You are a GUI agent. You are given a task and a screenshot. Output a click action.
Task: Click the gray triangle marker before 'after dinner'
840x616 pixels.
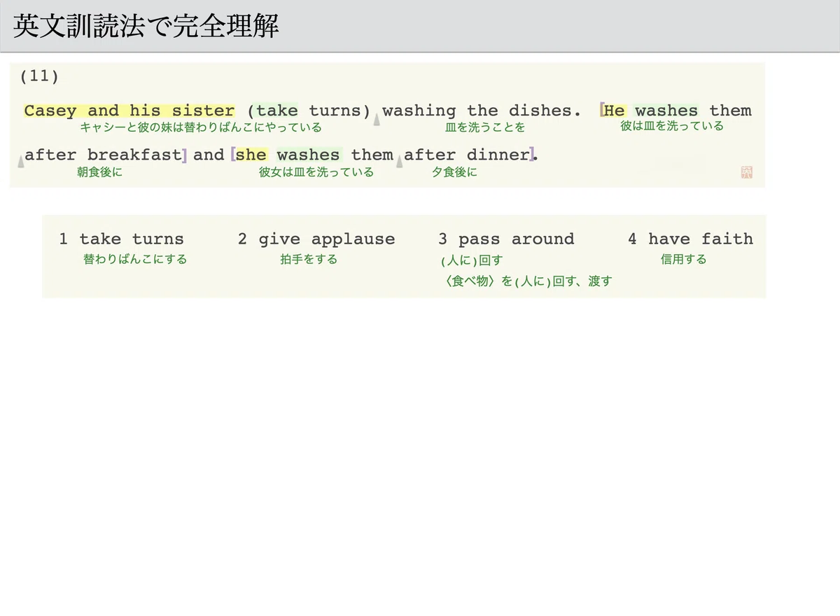[x=400, y=162]
